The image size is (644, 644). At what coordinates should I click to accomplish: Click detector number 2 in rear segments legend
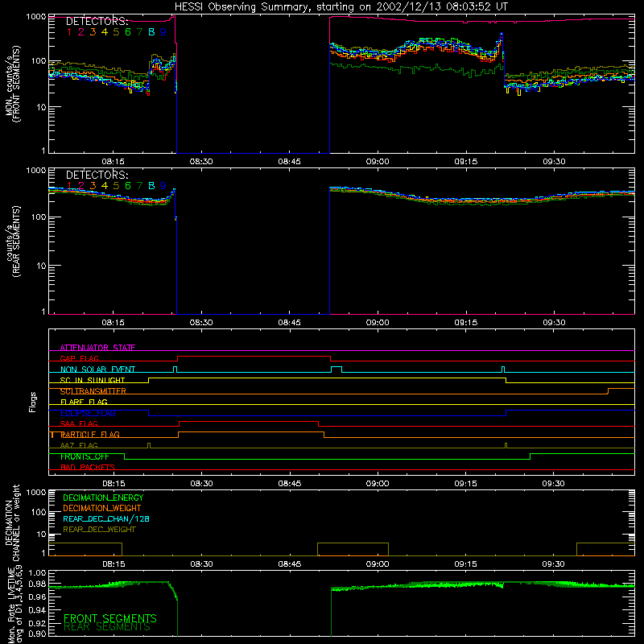[81, 186]
